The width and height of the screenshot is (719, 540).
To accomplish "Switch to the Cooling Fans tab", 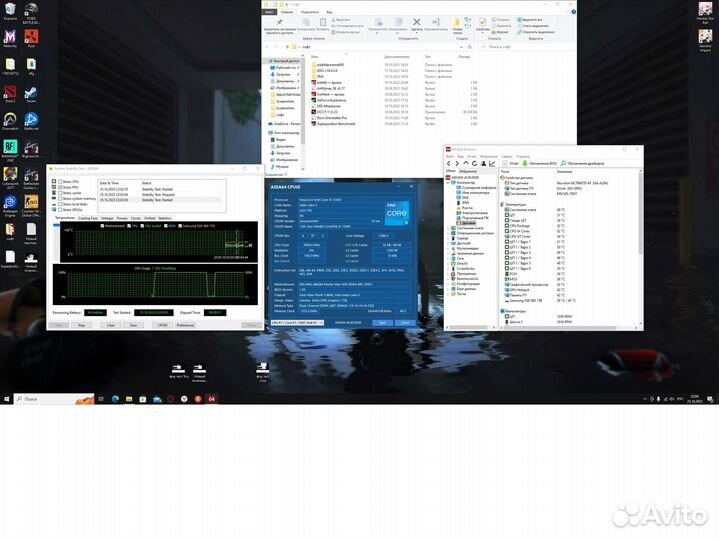I will 88,218.
